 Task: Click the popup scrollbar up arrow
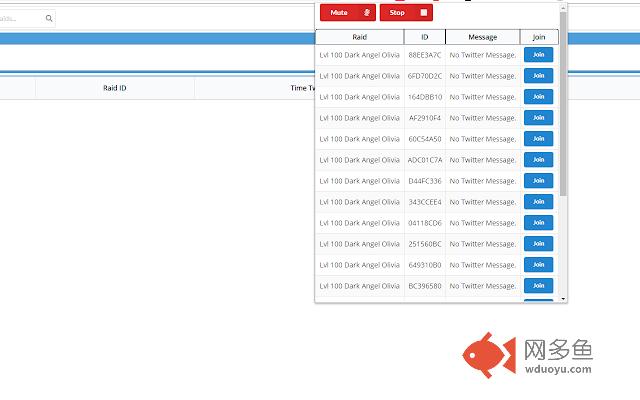pyautogui.click(x=563, y=8)
